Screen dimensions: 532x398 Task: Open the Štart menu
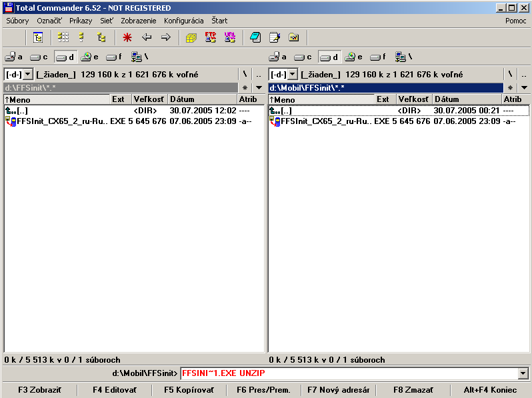219,21
